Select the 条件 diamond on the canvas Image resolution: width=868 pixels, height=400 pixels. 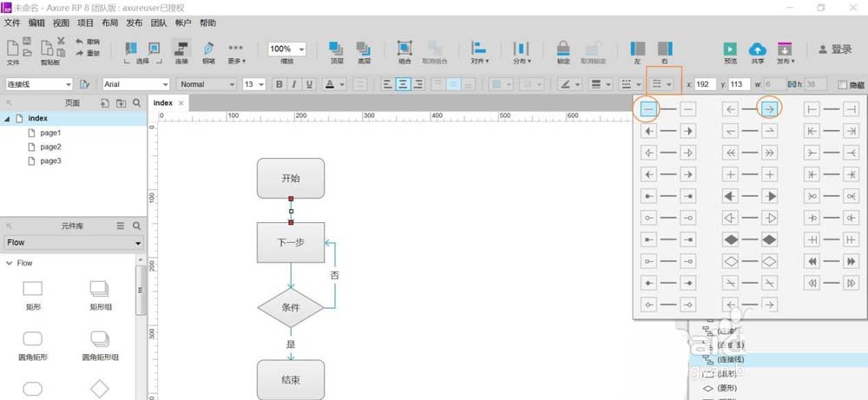pyautogui.click(x=291, y=308)
